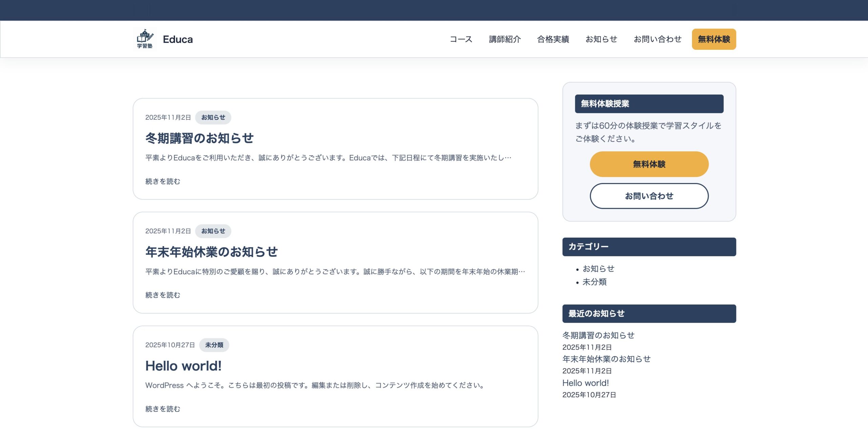Click 続きを読む under 冬期講習 post

coord(163,181)
